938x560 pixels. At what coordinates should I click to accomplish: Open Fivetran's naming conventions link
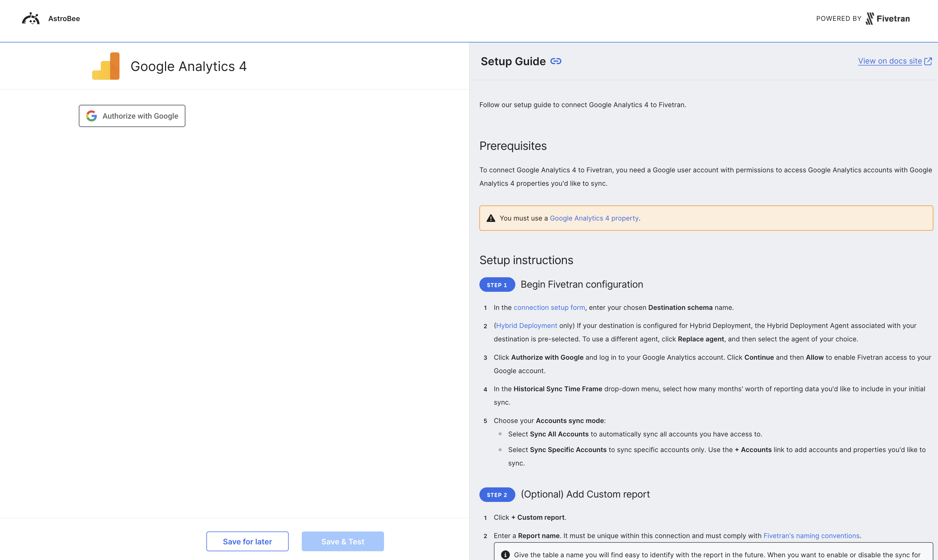click(811, 536)
